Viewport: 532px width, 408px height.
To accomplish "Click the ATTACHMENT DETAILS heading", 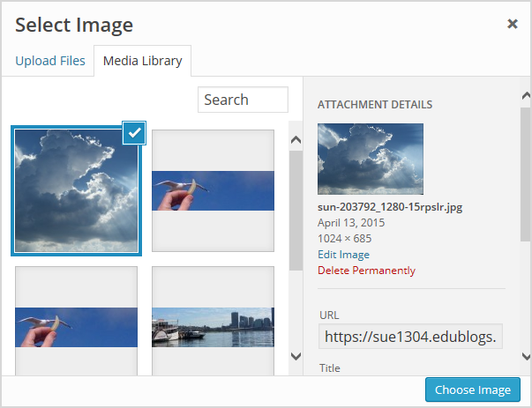I will tap(375, 104).
